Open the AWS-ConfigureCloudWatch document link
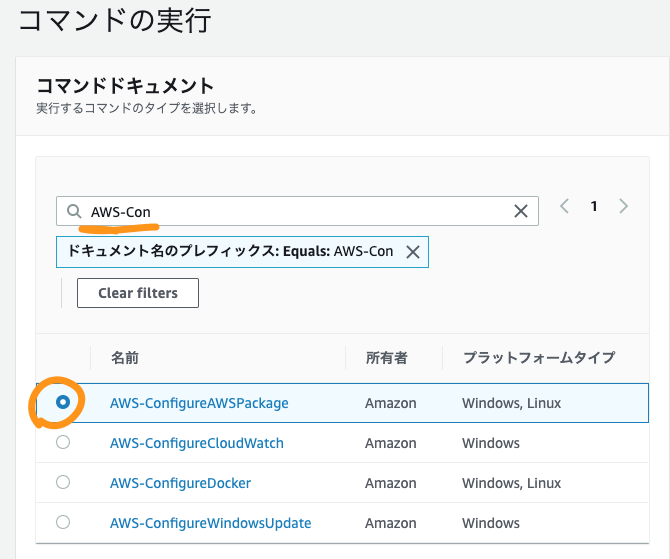 coord(197,443)
